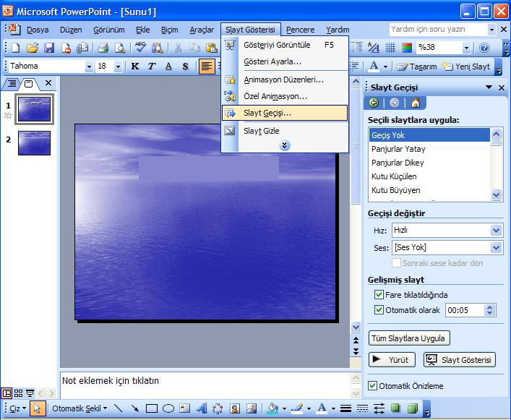
Task: Click the task pane Back arrow
Action: coord(374,103)
